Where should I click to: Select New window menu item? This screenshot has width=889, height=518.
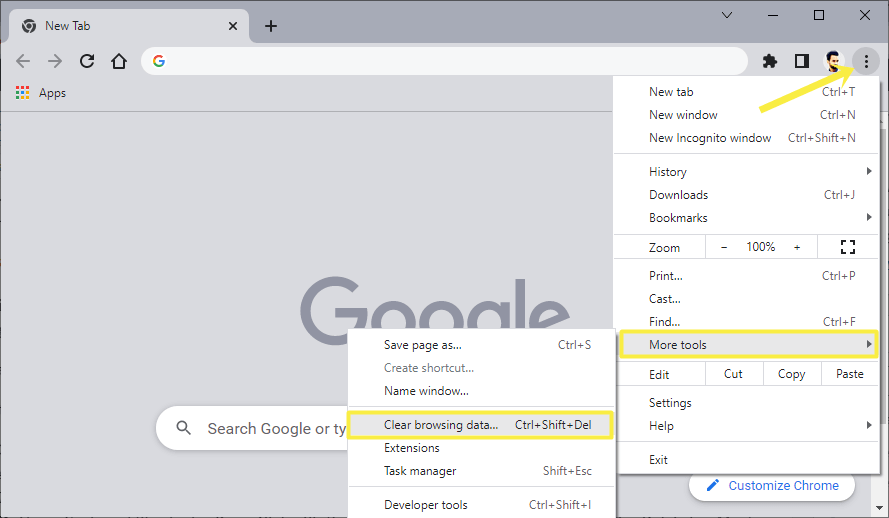coord(747,115)
